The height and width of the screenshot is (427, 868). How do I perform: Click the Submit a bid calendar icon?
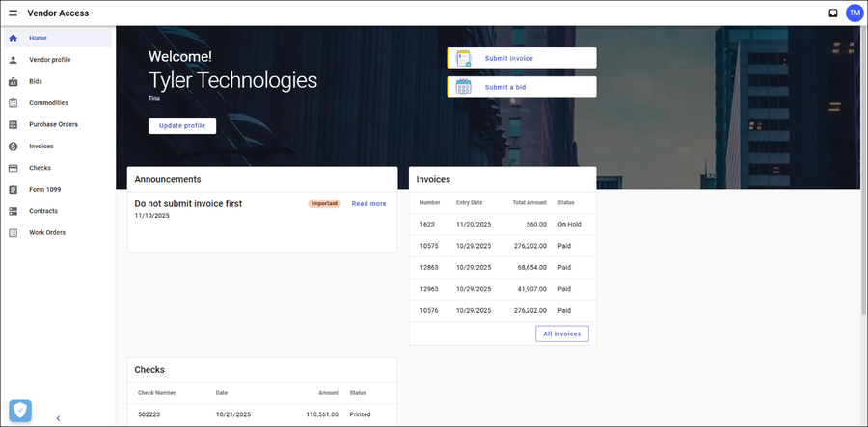pos(463,87)
